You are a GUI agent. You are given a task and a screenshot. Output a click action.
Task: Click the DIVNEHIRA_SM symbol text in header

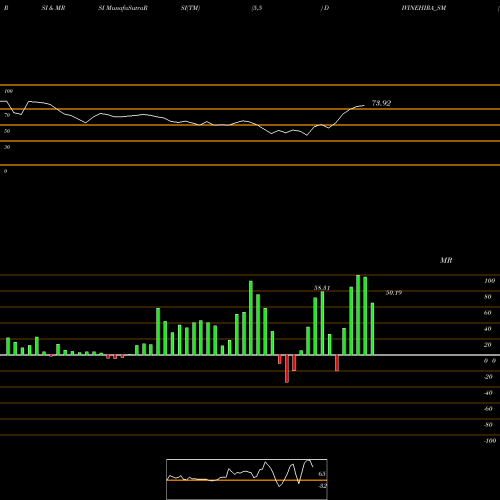(x=424, y=8)
